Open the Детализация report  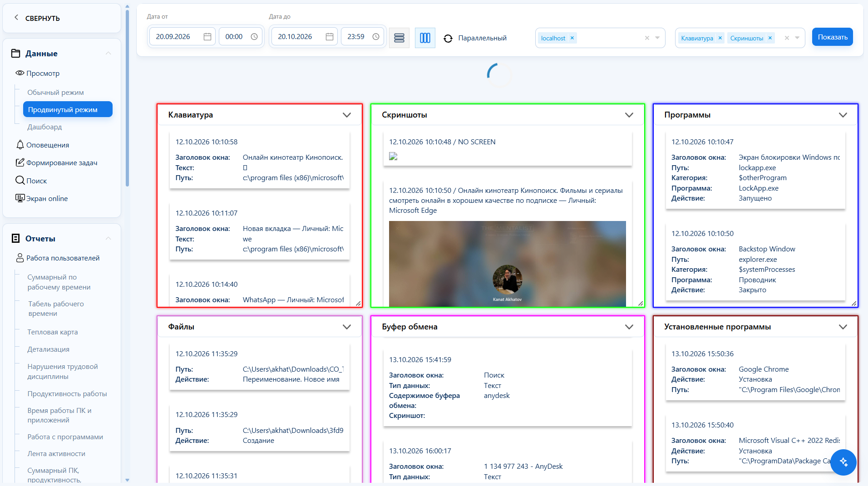[x=48, y=349]
